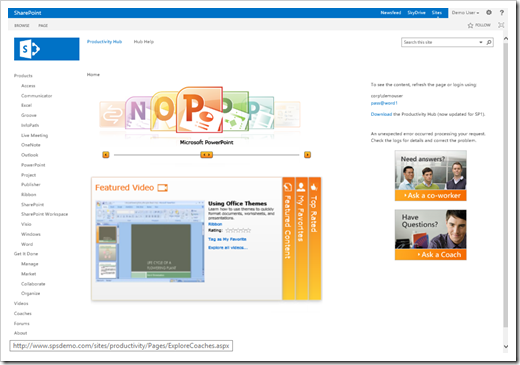520x365 pixels.
Task: Click the Hub Help navigation link
Action: tap(144, 42)
